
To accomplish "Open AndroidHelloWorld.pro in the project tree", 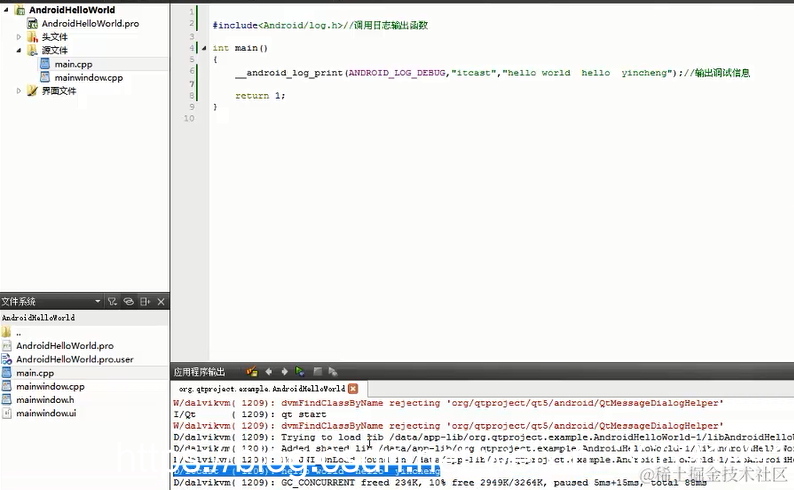I will pyautogui.click(x=90, y=23).
